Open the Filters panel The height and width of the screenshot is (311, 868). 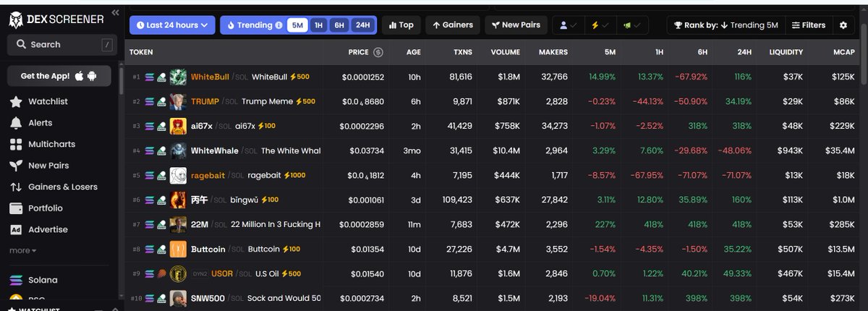pyautogui.click(x=809, y=25)
